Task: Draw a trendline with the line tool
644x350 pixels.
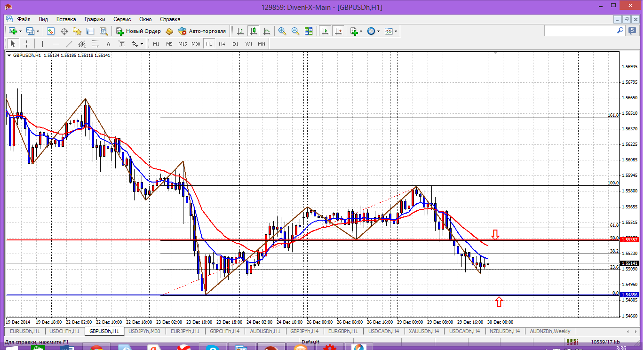Action: [x=69, y=44]
